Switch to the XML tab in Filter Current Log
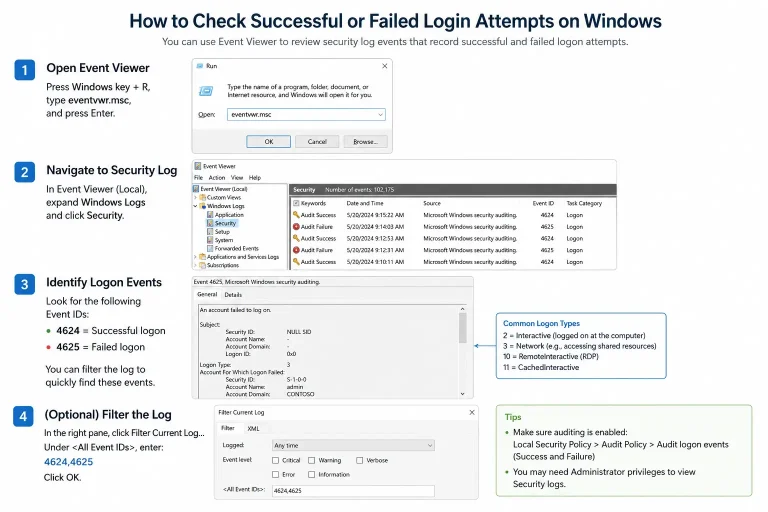 (x=253, y=429)
